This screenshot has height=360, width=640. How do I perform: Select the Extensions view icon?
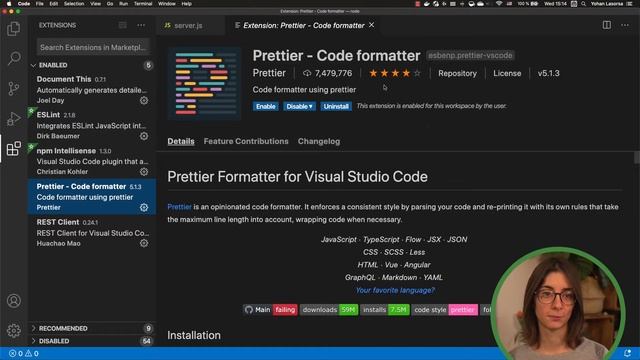click(13, 149)
